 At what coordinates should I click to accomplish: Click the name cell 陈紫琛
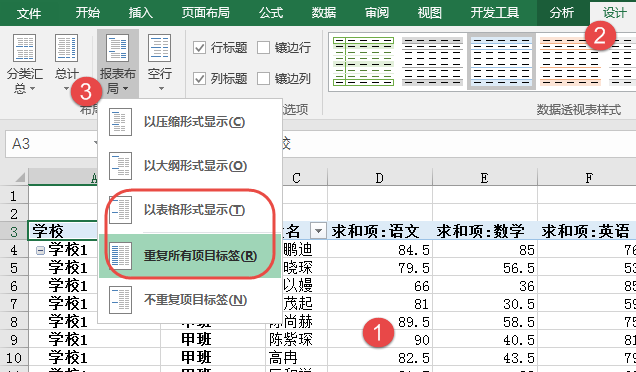coord(297,340)
